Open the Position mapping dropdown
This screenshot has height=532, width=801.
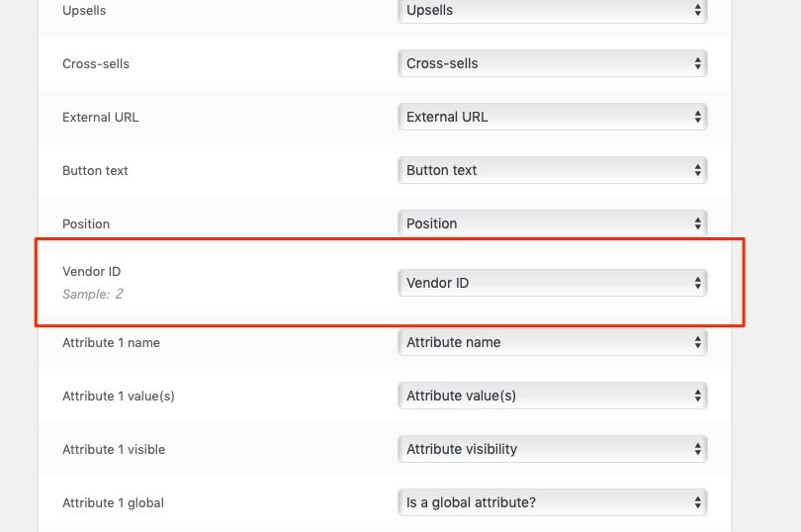tap(552, 223)
